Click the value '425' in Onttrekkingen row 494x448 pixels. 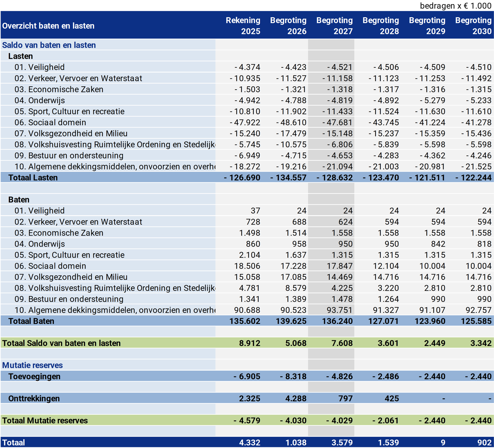392,398
